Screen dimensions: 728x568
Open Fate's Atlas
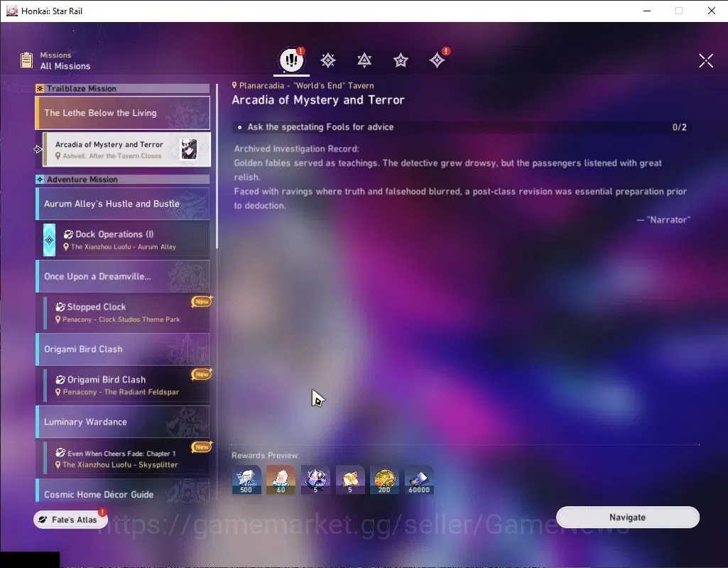pos(70,520)
